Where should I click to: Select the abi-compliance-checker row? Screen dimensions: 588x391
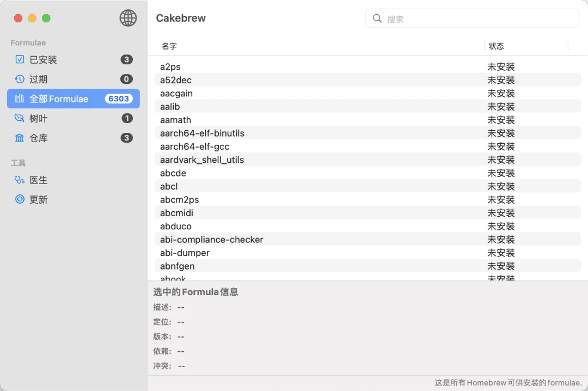368,240
